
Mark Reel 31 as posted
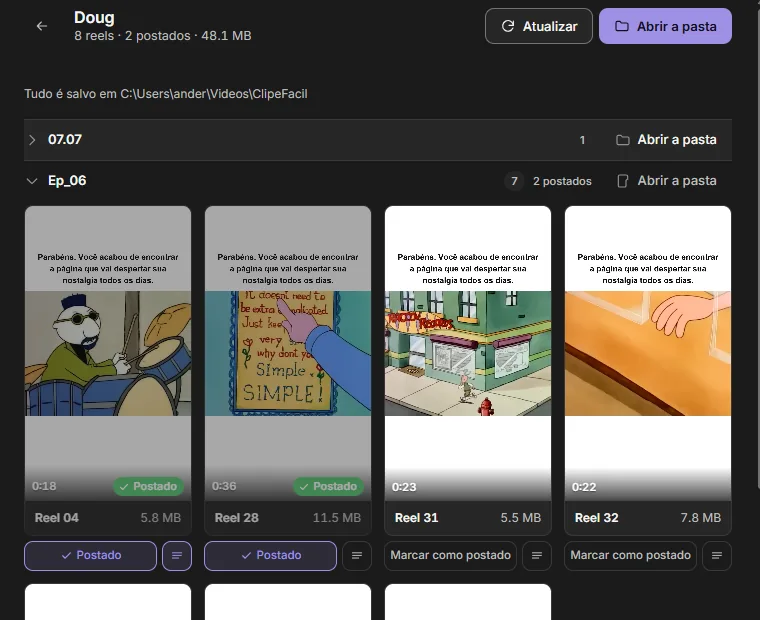(x=450, y=556)
